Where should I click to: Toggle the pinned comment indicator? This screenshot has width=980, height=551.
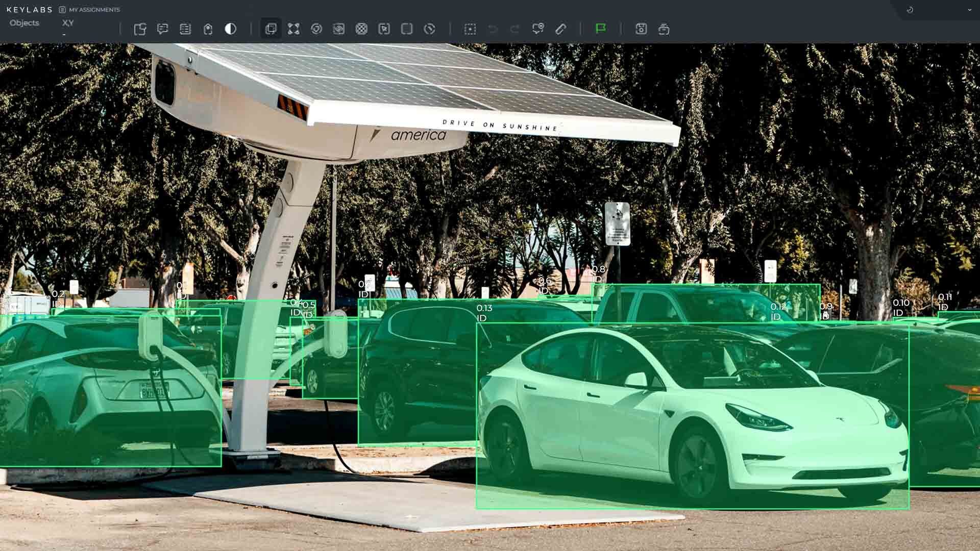pos(537,29)
